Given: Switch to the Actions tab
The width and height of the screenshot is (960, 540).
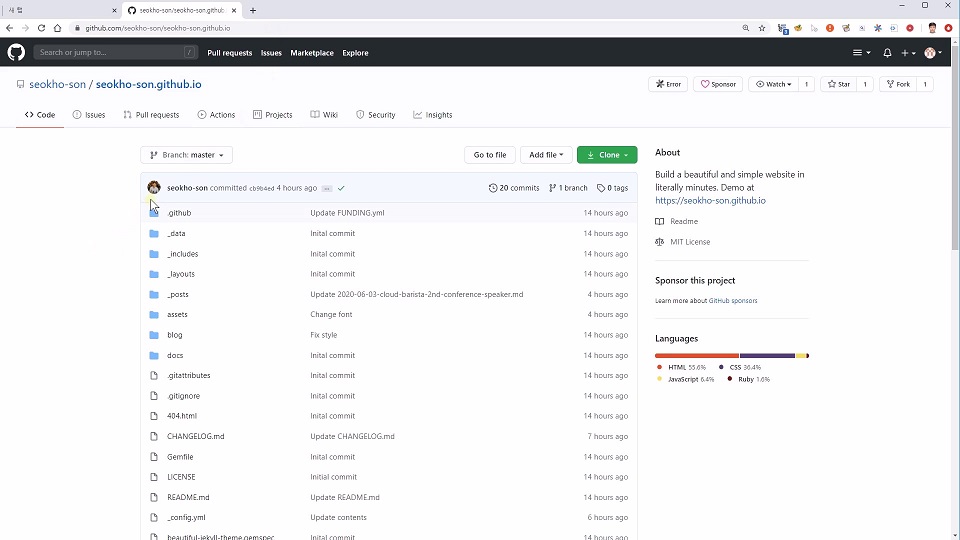Looking at the screenshot, I should point(216,115).
